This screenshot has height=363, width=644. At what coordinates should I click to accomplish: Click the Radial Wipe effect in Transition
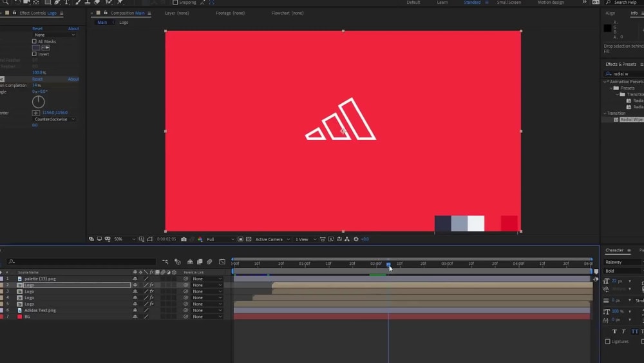631,120
